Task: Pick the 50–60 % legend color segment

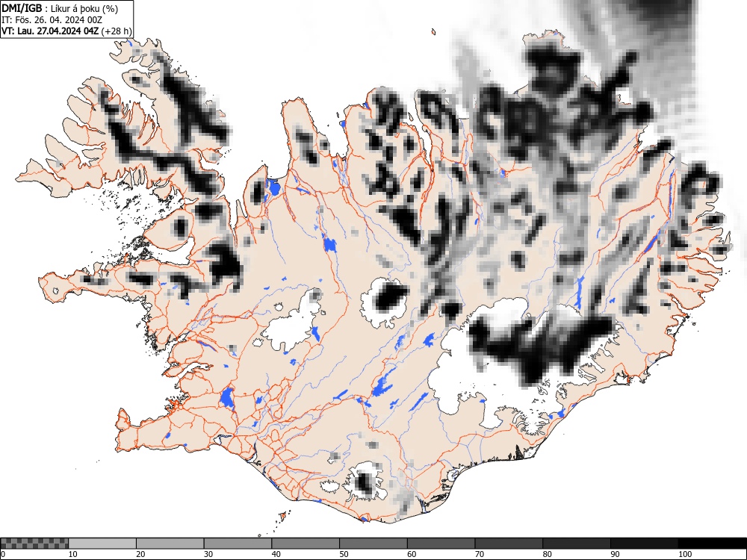Action: coord(373,544)
